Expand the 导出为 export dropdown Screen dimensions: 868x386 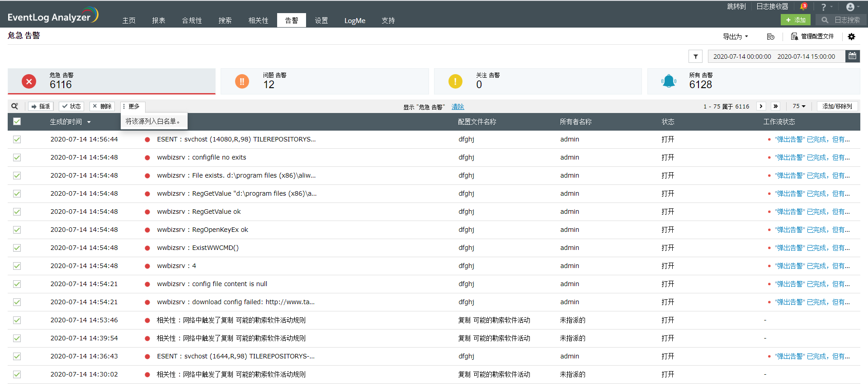(x=735, y=37)
